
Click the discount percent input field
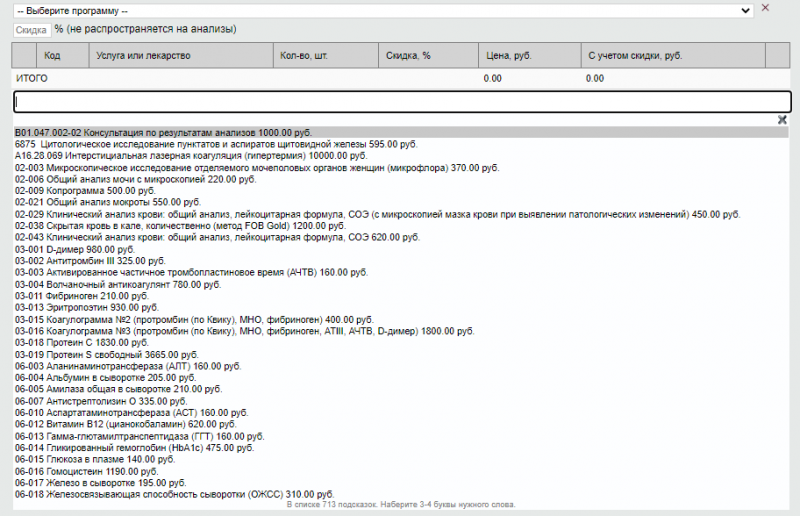(31, 30)
